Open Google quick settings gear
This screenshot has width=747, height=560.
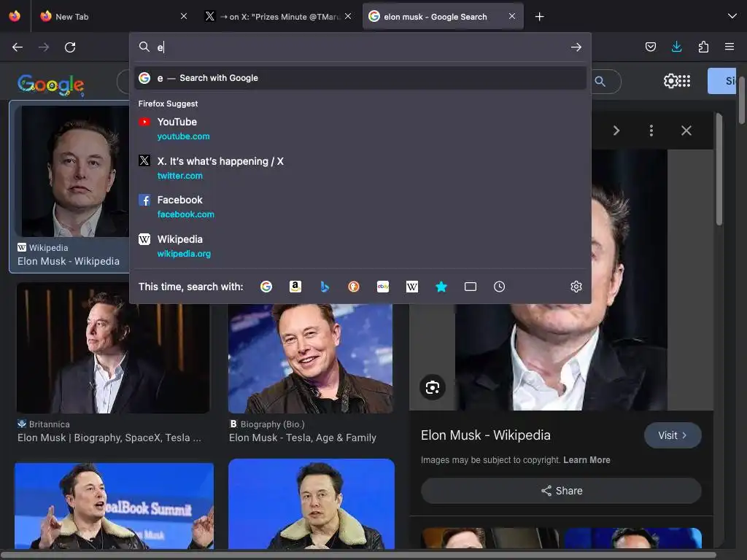670,81
